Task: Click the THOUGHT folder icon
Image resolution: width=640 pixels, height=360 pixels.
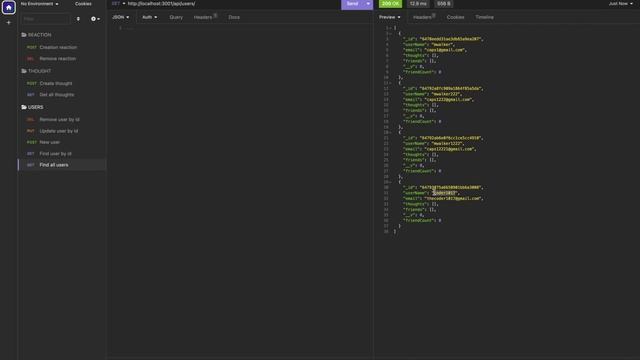Action: point(24,71)
